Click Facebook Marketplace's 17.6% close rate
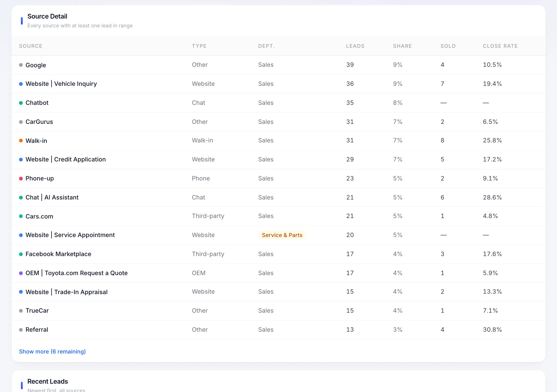The image size is (557, 392). 492,254
